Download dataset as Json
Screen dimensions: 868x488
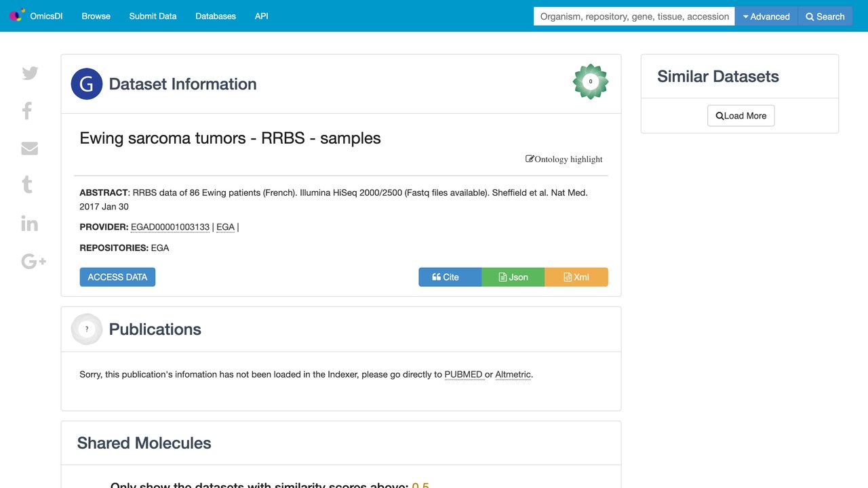click(513, 277)
